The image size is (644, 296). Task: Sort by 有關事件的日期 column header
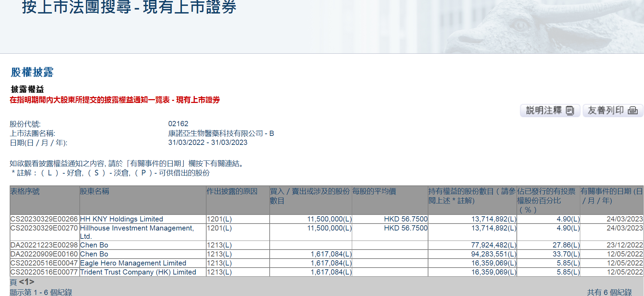[x=612, y=196]
